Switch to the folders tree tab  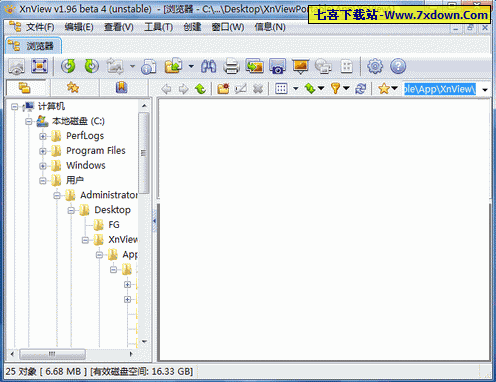pyautogui.click(x=25, y=88)
